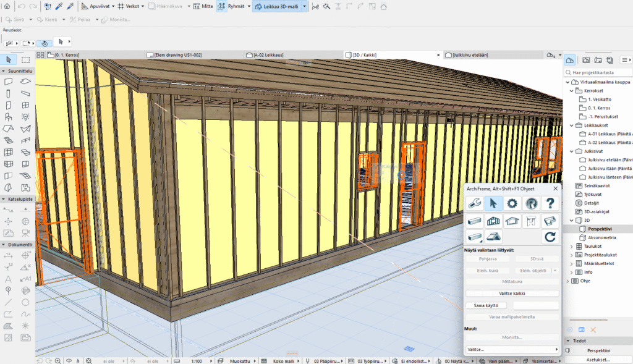The image size is (633, 364).
Task: Open Leikkaa 3D-malli dropdown arrow
Action: [304, 6]
